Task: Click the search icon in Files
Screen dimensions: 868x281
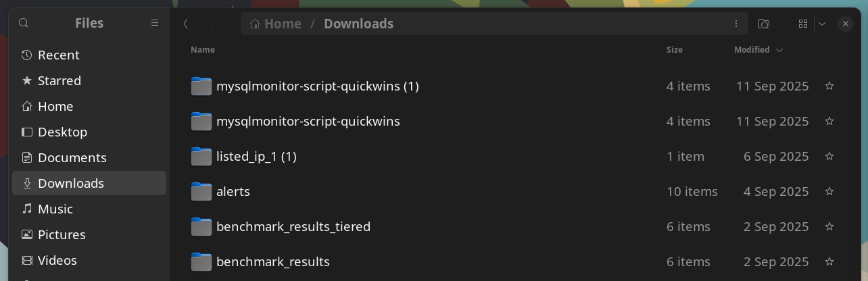Action: pyautogui.click(x=24, y=24)
